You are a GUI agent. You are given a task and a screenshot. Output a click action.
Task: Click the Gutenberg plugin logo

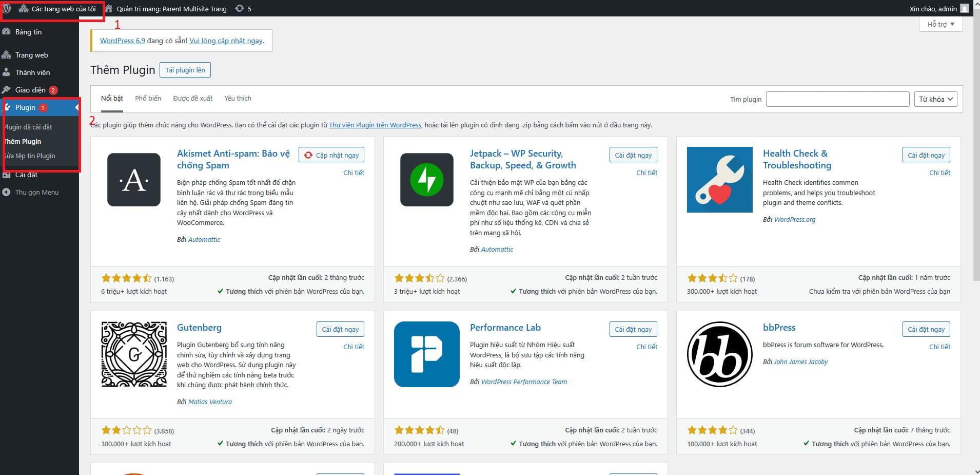(133, 354)
